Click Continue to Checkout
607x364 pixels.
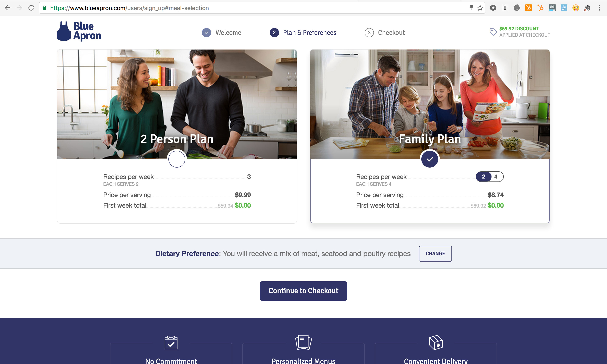pyautogui.click(x=303, y=291)
